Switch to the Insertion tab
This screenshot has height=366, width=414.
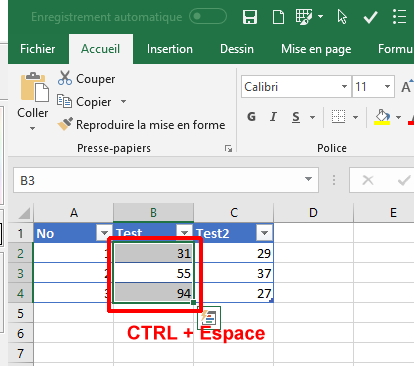pos(170,49)
